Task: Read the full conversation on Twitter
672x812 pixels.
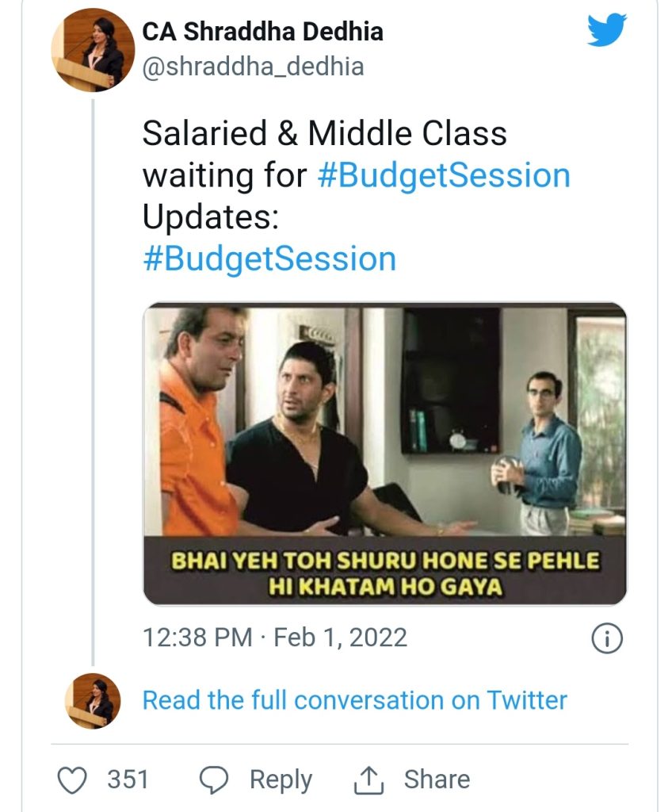Action: tap(354, 700)
